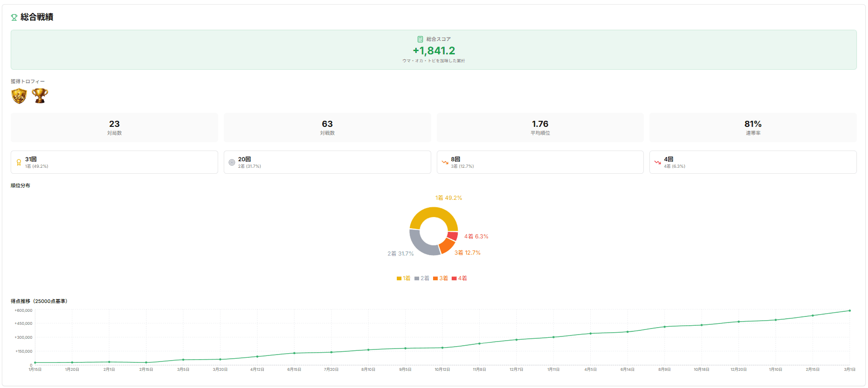
Task: Select the gold trophy cup badge
Action: click(40, 96)
